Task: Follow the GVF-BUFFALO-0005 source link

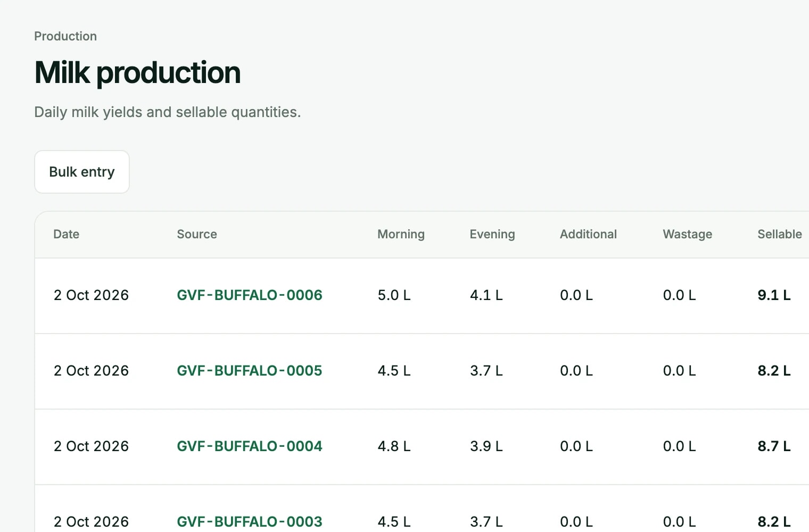Action: coord(250,371)
